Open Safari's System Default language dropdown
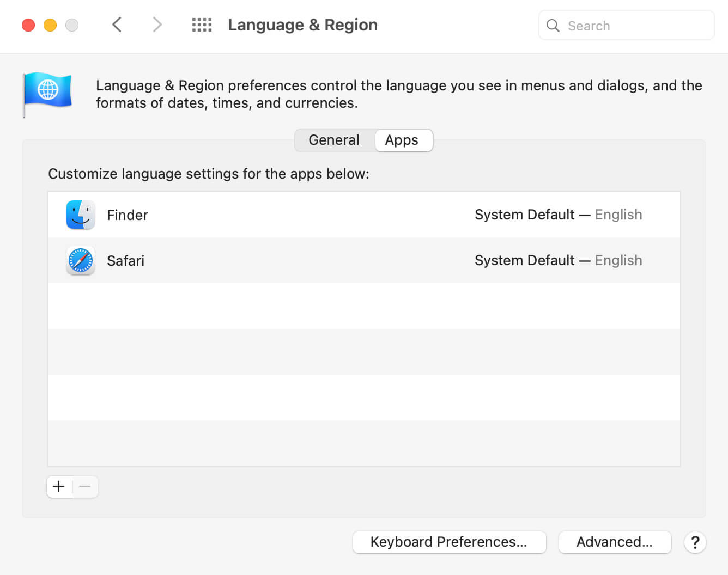Viewport: 728px width, 575px height. pyautogui.click(x=558, y=260)
